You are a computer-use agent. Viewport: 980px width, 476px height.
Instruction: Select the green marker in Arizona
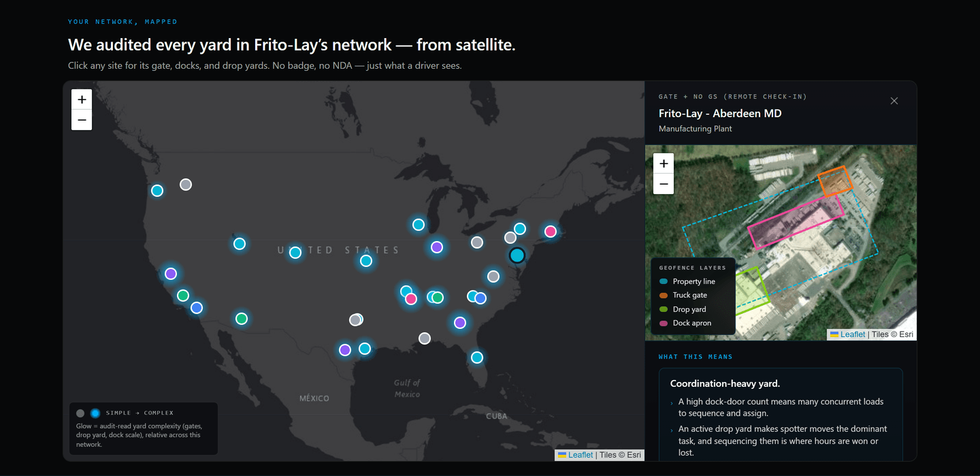tap(242, 319)
